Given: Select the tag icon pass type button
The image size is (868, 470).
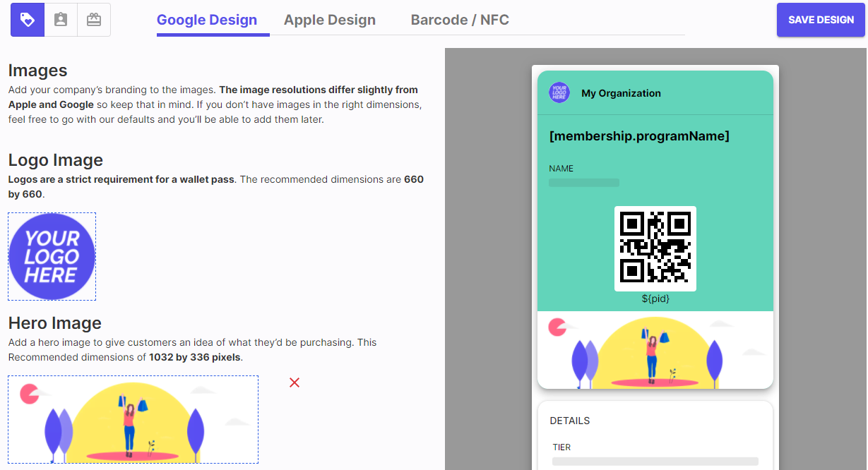Looking at the screenshot, I should pyautogui.click(x=28, y=20).
